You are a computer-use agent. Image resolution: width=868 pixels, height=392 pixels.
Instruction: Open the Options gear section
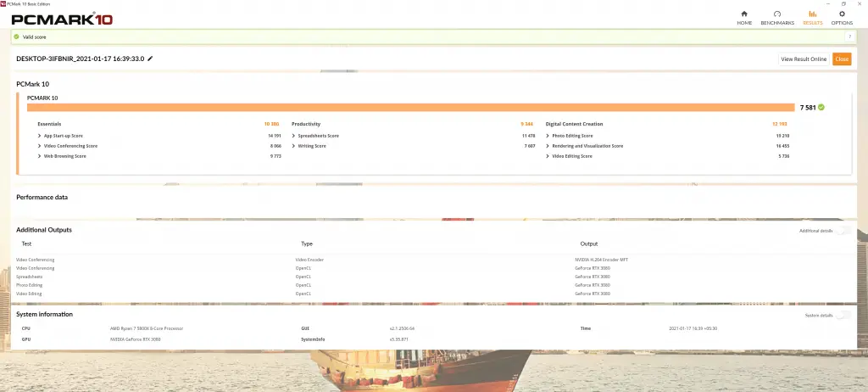(x=842, y=18)
